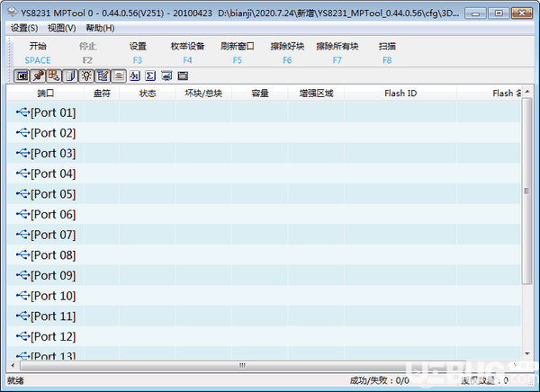Click the Flash ID column header
This screenshot has height=392, width=540.
click(x=400, y=94)
